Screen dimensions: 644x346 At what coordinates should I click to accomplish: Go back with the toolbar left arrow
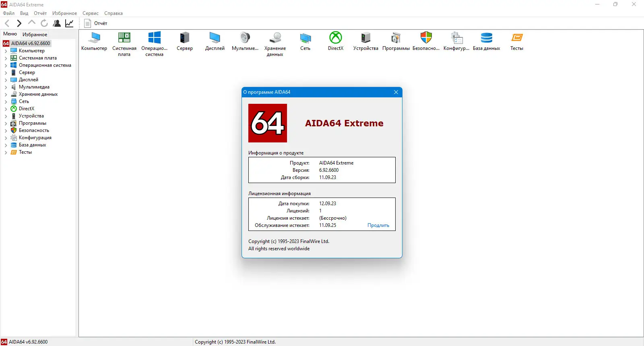tap(7, 23)
